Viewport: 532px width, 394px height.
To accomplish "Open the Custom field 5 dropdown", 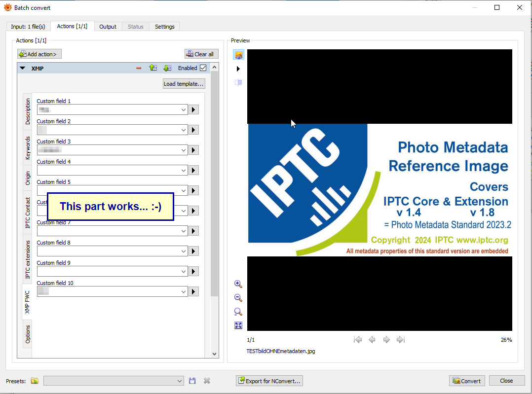I will click(183, 190).
